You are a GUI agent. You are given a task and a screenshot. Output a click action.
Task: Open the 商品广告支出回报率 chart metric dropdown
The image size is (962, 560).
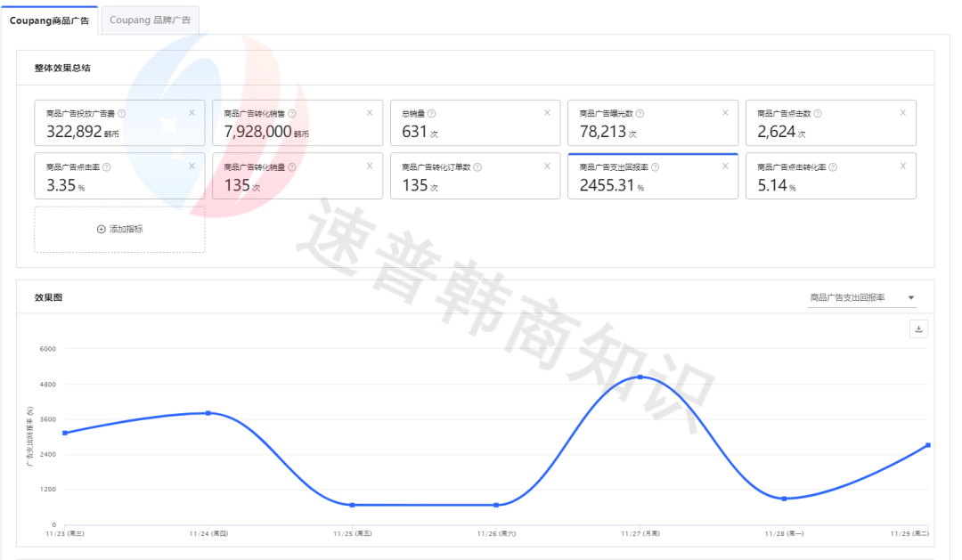862,297
